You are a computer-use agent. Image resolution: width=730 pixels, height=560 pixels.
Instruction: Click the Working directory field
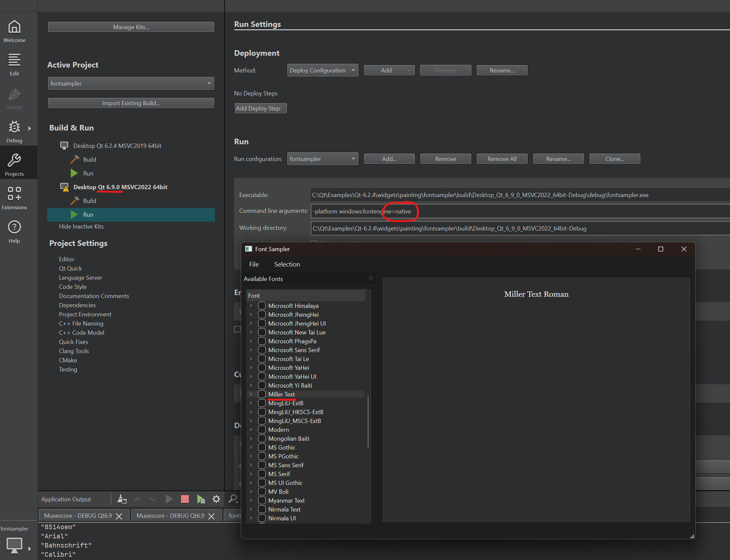(x=521, y=228)
